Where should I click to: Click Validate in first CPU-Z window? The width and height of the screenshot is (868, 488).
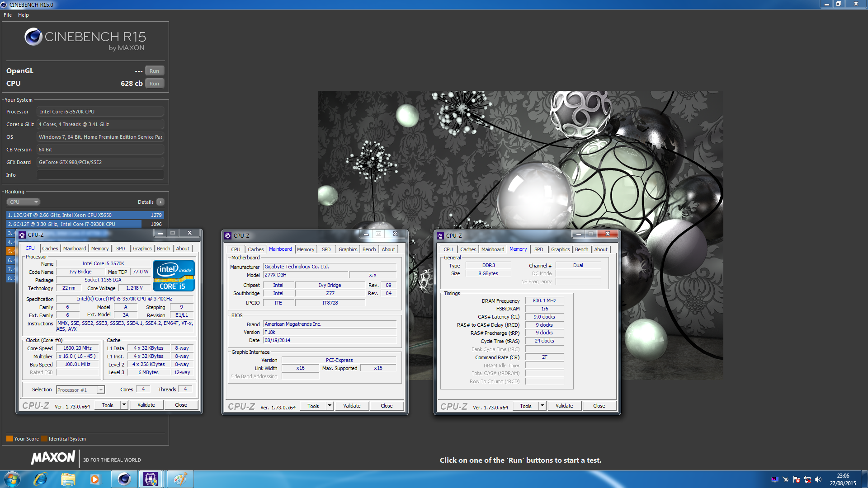pyautogui.click(x=146, y=405)
